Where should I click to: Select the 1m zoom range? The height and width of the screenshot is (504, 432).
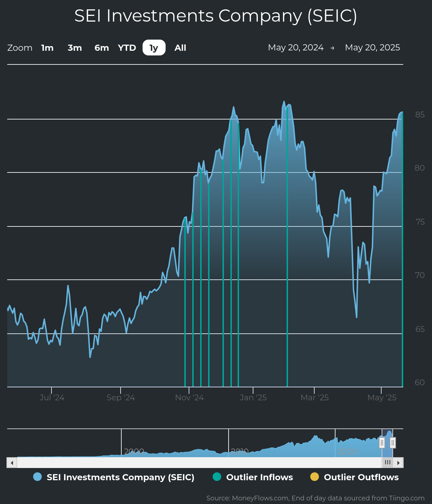point(47,48)
